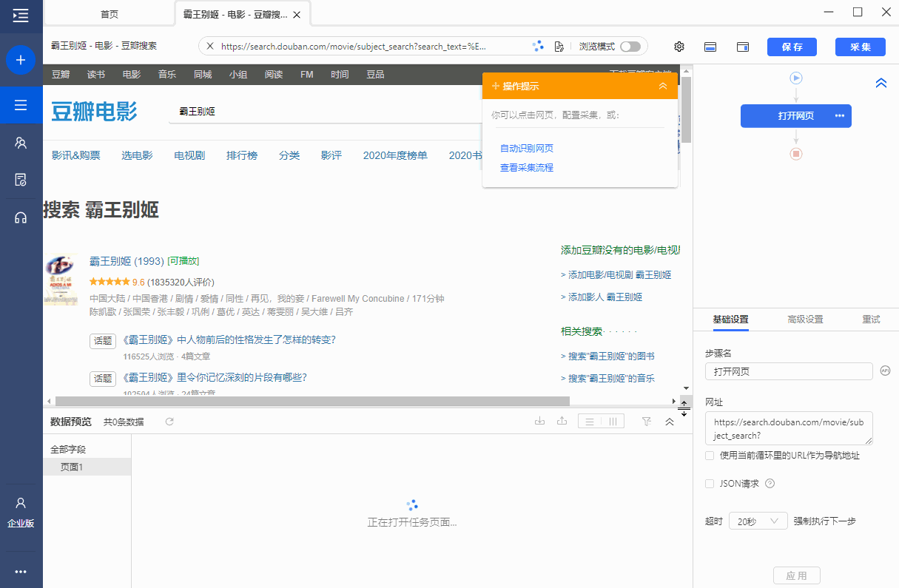The width and height of the screenshot is (899, 588).
Task: Click the 霸王别姬 movie poster thumbnail
Action: 61,280
